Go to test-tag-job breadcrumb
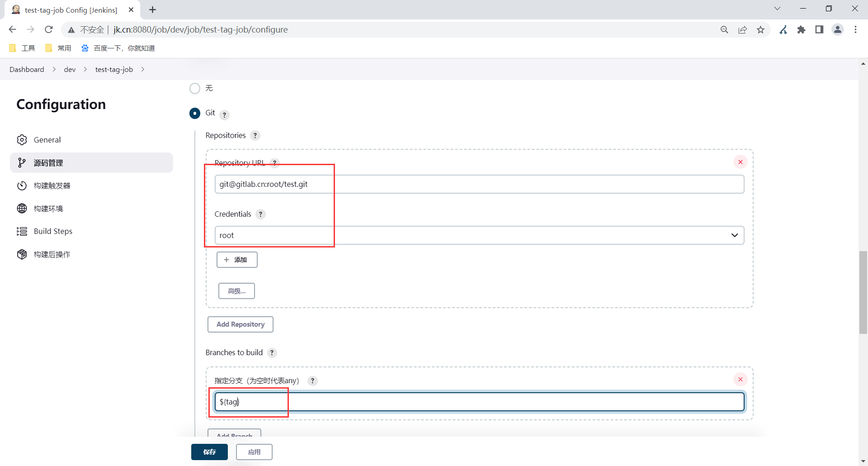 point(114,69)
